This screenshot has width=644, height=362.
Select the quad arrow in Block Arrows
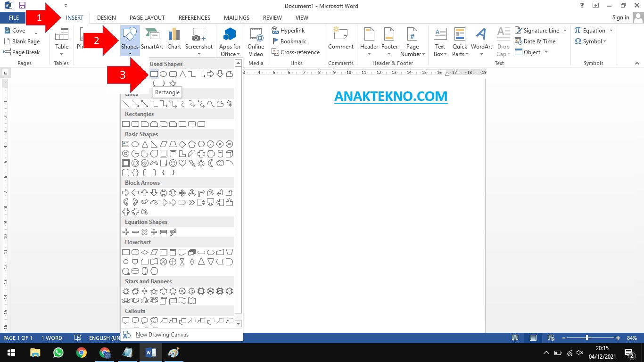click(x=182, y=193)
